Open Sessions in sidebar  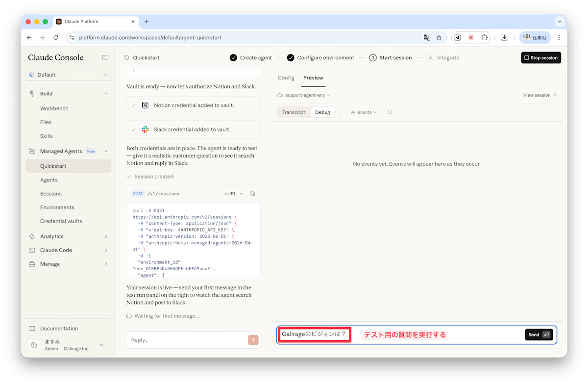coord(50,194)
